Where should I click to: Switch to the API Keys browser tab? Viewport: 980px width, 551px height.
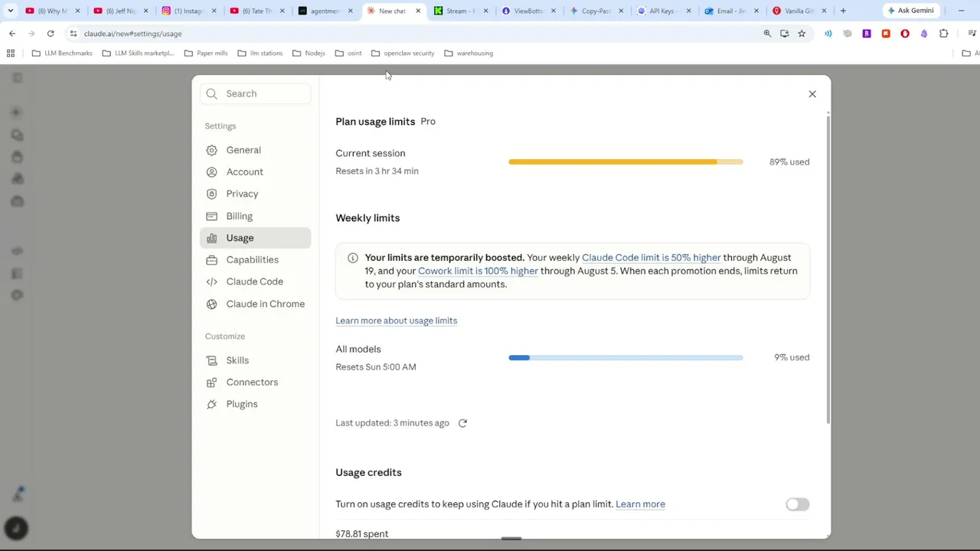pos(664,11)
